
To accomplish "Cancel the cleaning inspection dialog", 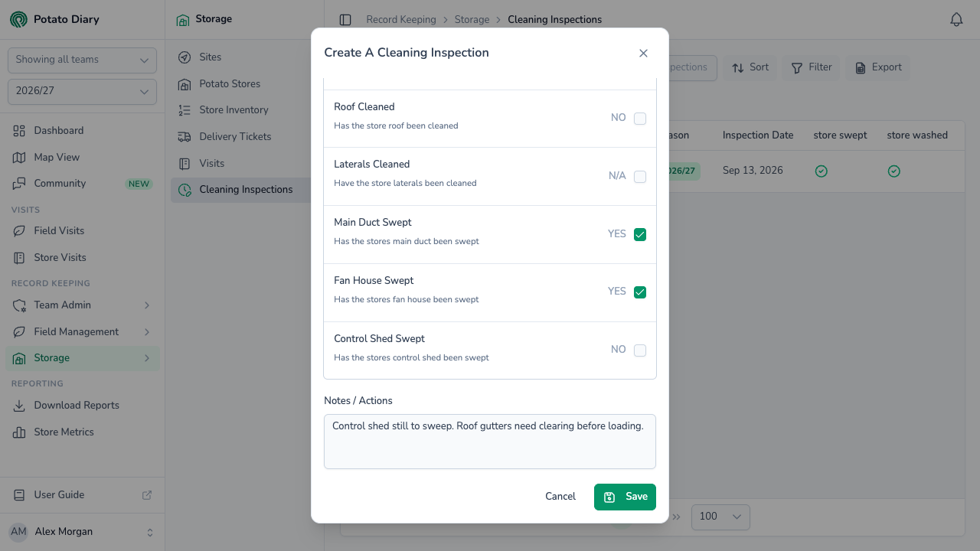I will 560,497.
